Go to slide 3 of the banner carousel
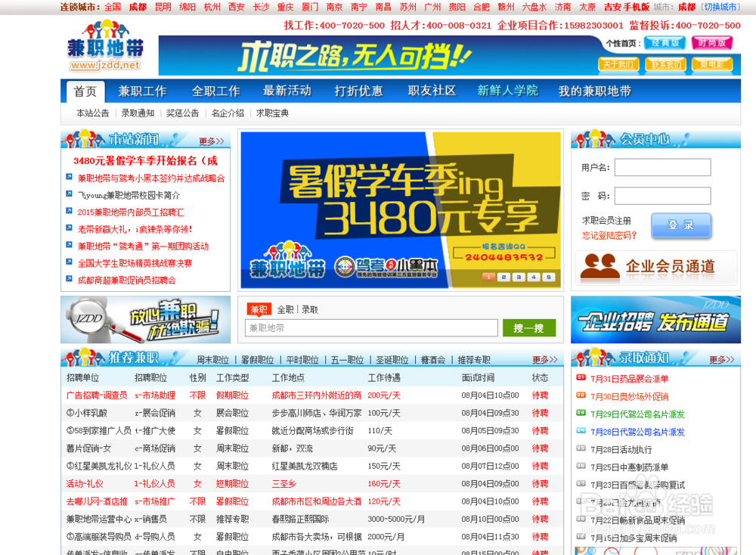Screen dimensions: 756x555 tap(519, 277)
